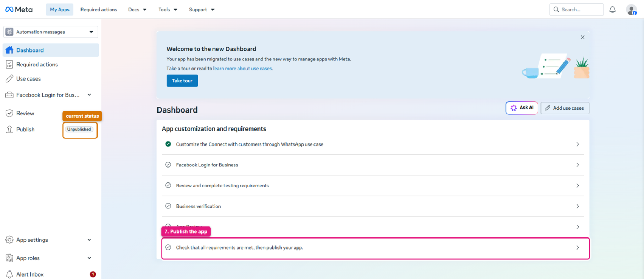Focus the Search input field
This screenshot has width=644, height=279.
[576, 10]
